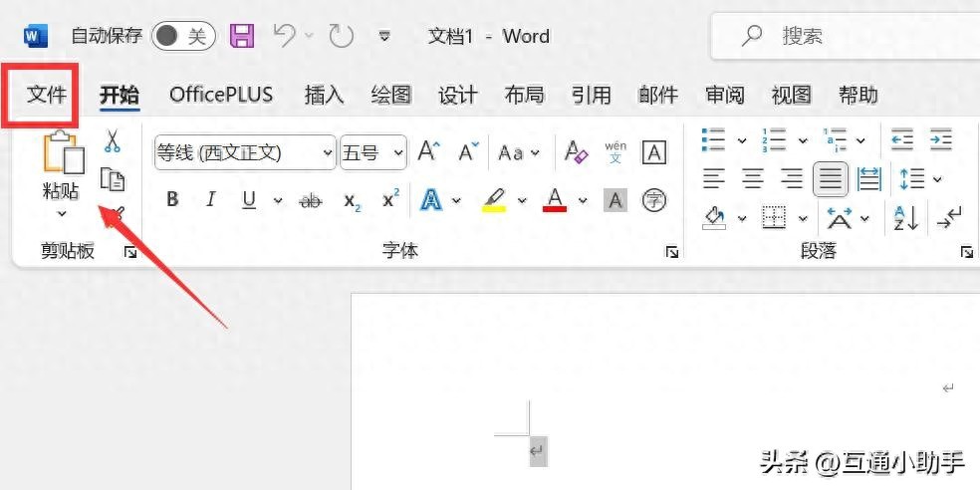980x490 pixels.
Task: Open the 绘图 (Draw) tab
Action: click(391, 95)
